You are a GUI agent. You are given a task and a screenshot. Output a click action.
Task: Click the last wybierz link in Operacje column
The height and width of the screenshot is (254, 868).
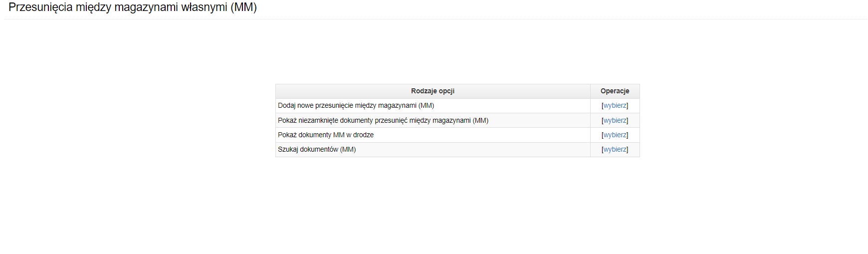tap(615, 149)
